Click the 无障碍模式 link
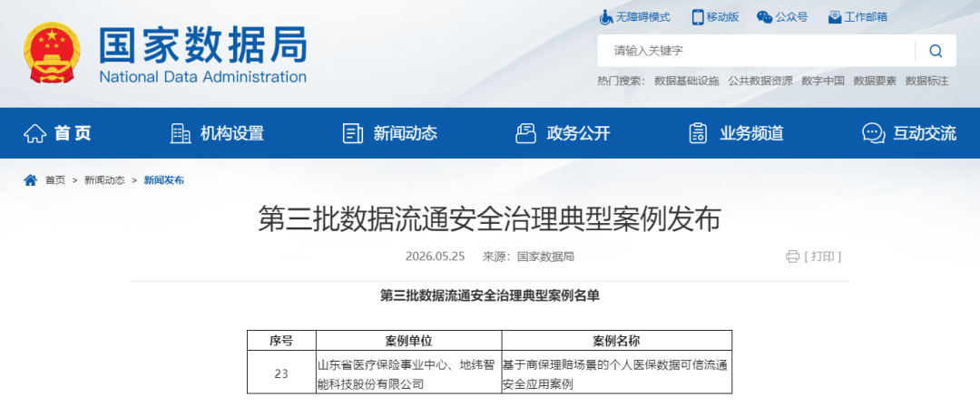This screenshot has width=980, height=416. [643, 17]
